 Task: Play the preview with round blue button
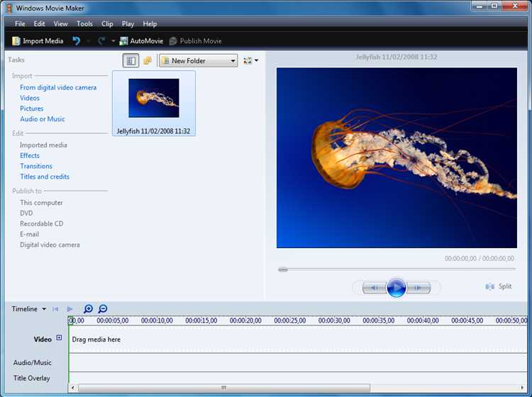pos(396,288)
